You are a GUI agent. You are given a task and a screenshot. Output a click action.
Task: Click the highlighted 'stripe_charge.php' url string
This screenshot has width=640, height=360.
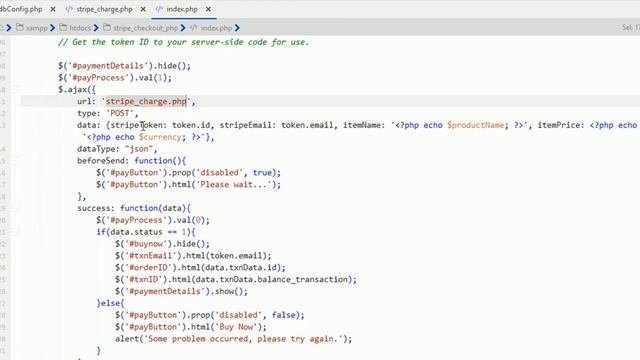[146, 101]
